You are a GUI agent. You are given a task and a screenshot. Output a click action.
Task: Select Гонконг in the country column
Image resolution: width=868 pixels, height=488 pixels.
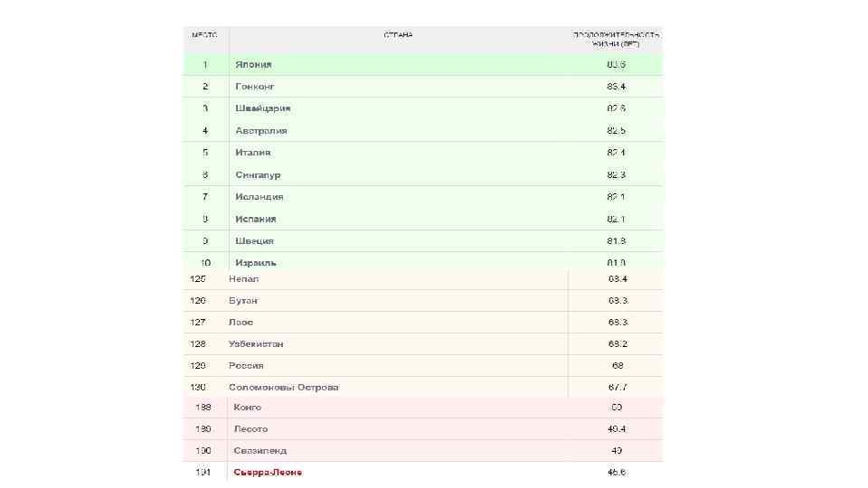coord(254,87)
